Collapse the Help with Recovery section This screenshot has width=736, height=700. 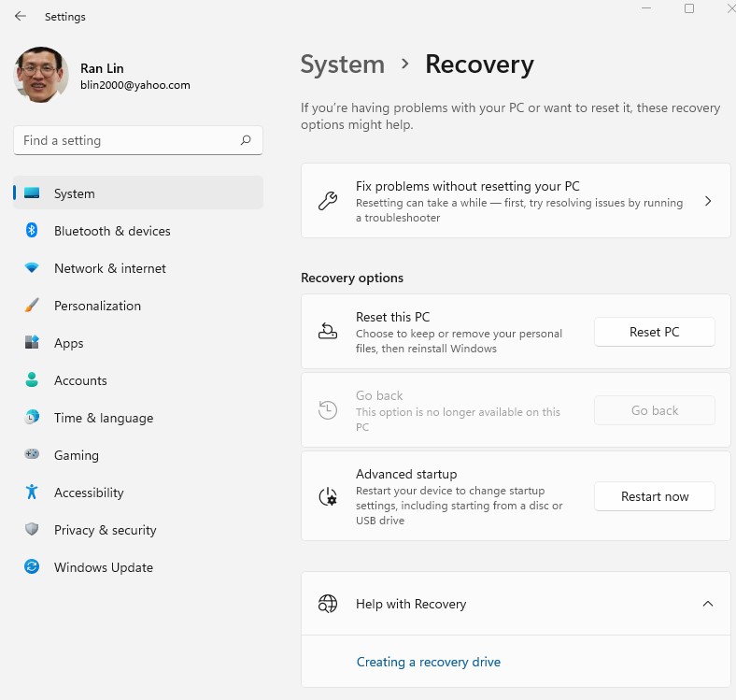(x=708, y=604)
